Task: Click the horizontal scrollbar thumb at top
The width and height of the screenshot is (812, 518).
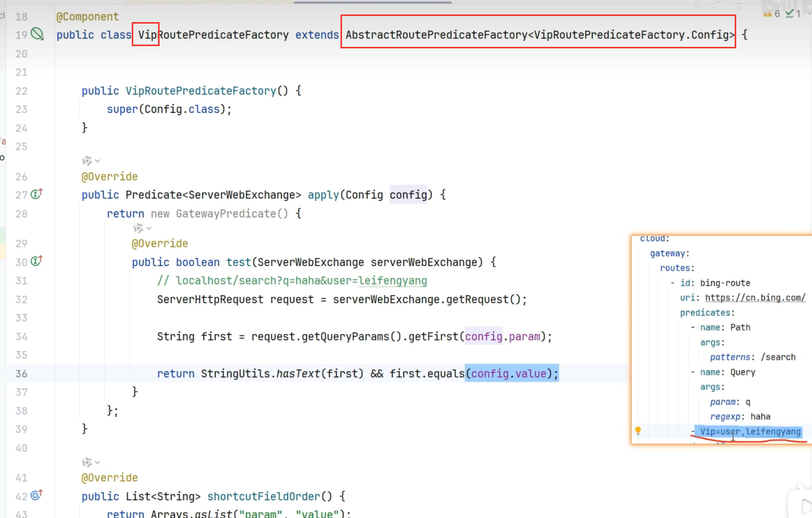Action: [372, 2]
